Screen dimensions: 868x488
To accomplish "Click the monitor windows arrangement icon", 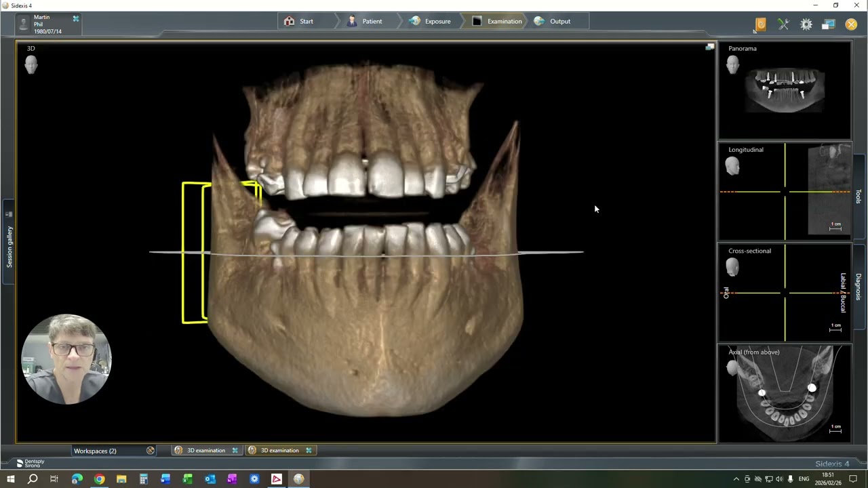I will pyautogui.click(x=828, y=24).
